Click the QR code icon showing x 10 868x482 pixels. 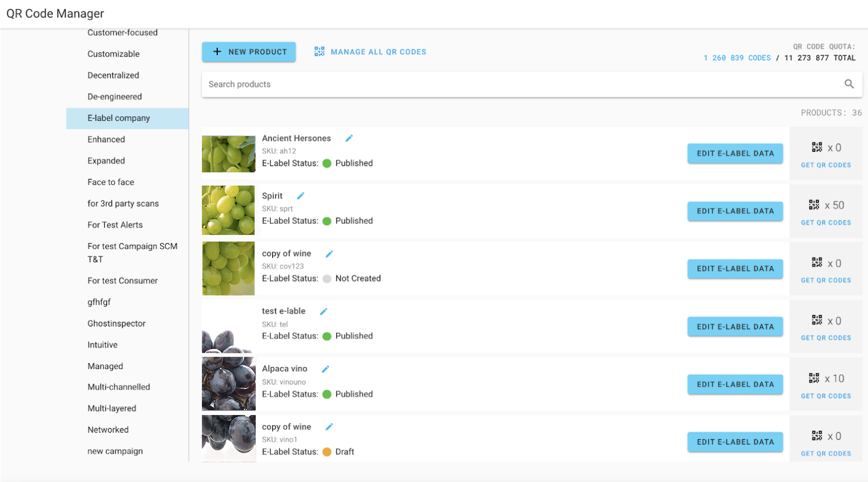click(x=814, y=378)
